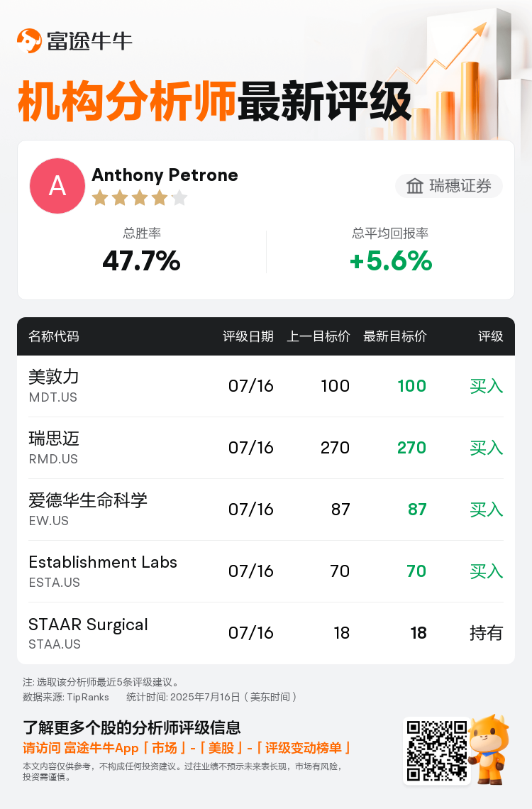
Task: Click the analyst star rating
Action: click(x=139, y=197)
